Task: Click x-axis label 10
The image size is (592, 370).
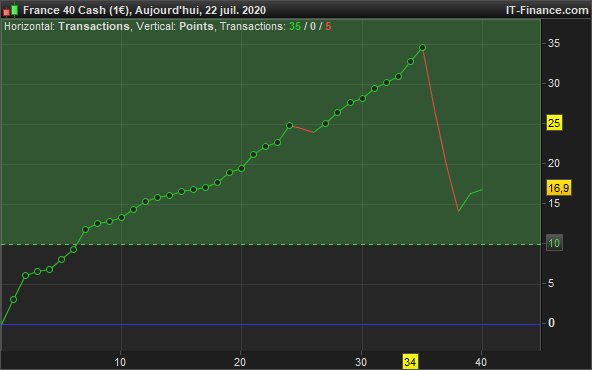Action: coord(120,362)
